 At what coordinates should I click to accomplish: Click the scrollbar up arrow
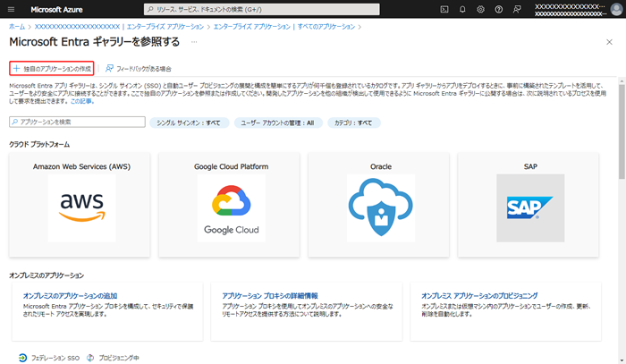[622, 81]
